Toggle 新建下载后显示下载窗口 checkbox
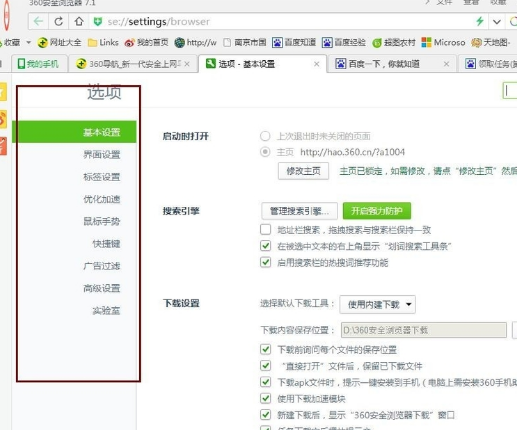Image resolution: width=517 pixels, height=430 pixels. tap(265, 415)
